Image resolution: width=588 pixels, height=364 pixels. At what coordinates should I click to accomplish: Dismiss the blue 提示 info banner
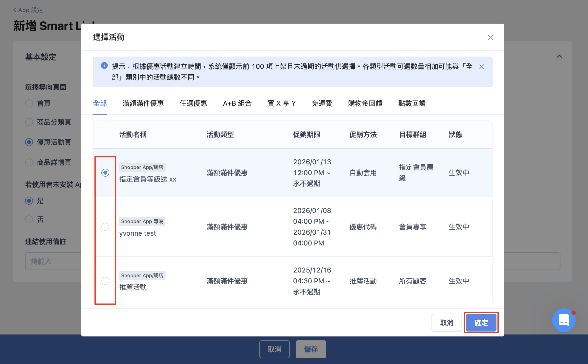coord(481,67)
